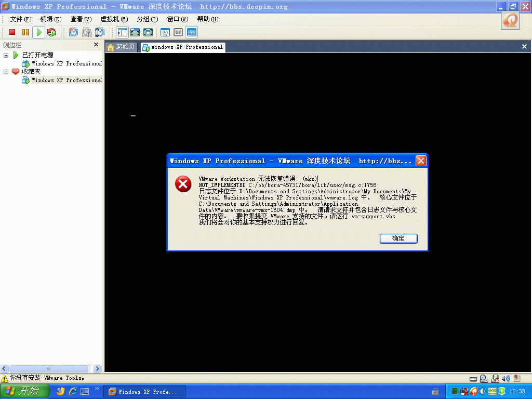
Task: Click the green grid tray icon
Action: (455, 391)
